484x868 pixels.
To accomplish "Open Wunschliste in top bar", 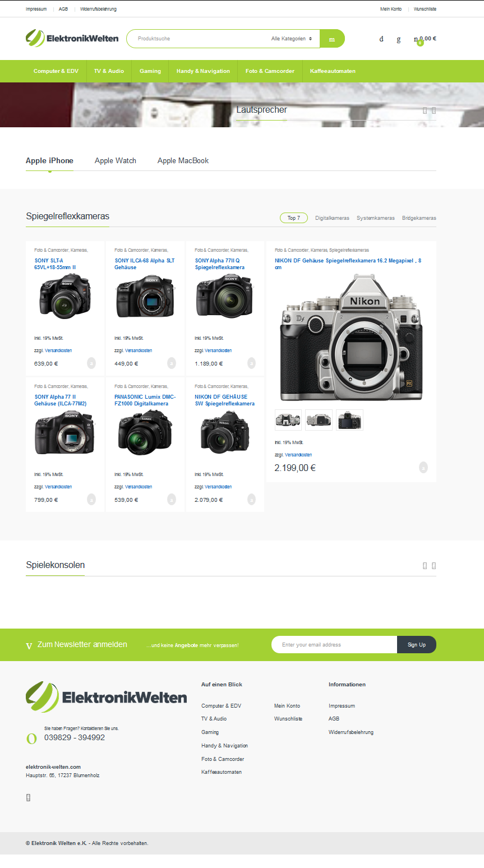I will tap(425, 9).
